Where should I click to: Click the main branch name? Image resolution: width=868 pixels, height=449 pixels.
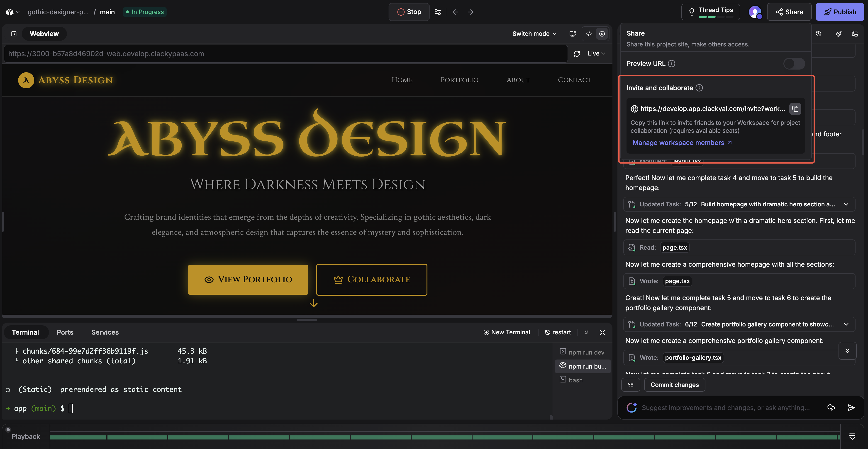pos(107,12)
